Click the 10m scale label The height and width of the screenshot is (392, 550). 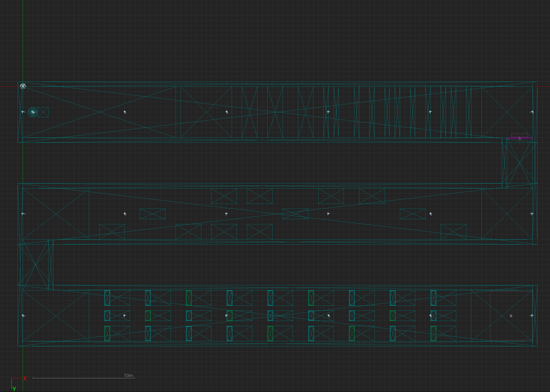(128, 376)
